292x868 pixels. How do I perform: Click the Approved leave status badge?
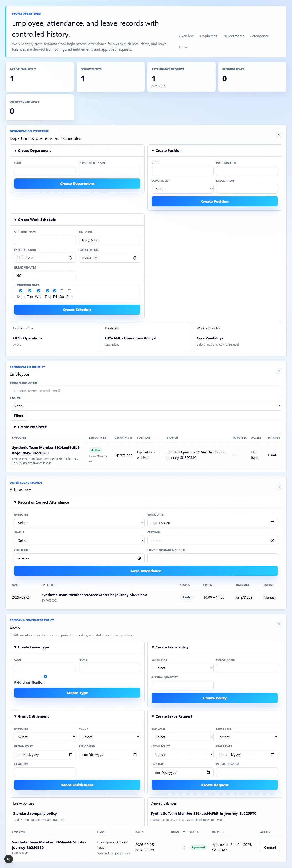(198, 847)
